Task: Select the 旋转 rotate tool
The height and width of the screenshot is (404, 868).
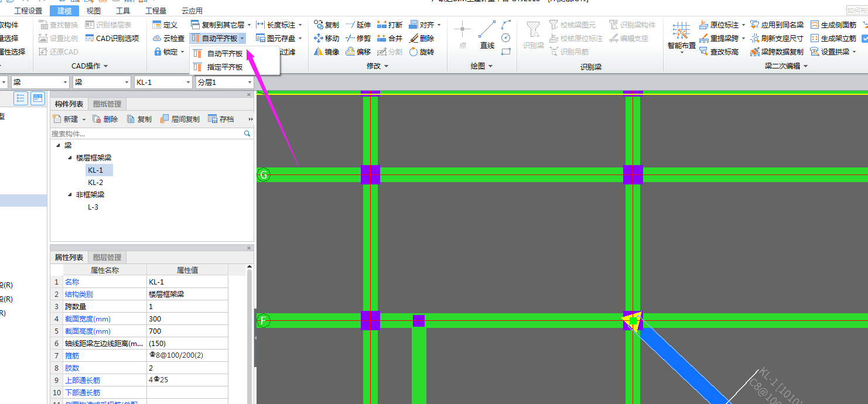Action: pyautogui.click(x=421, y=52)
